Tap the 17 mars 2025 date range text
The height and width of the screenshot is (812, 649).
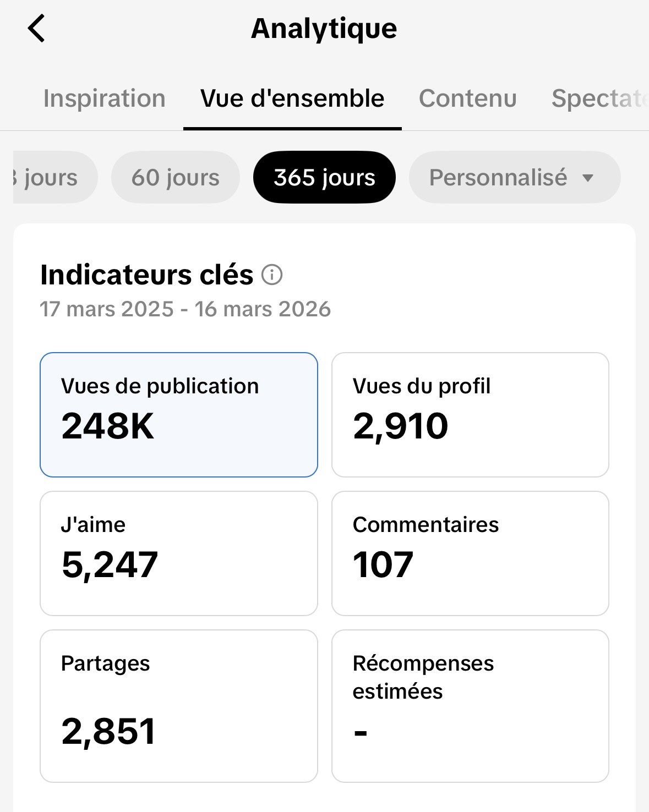coord(186,309)
